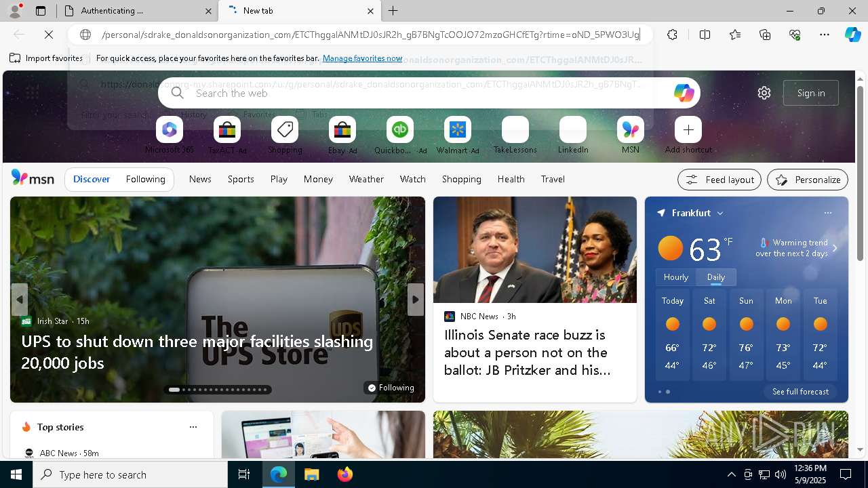Open MSN shortcut tile
Viewport: 868px width, 488px height.
(631, 135)
